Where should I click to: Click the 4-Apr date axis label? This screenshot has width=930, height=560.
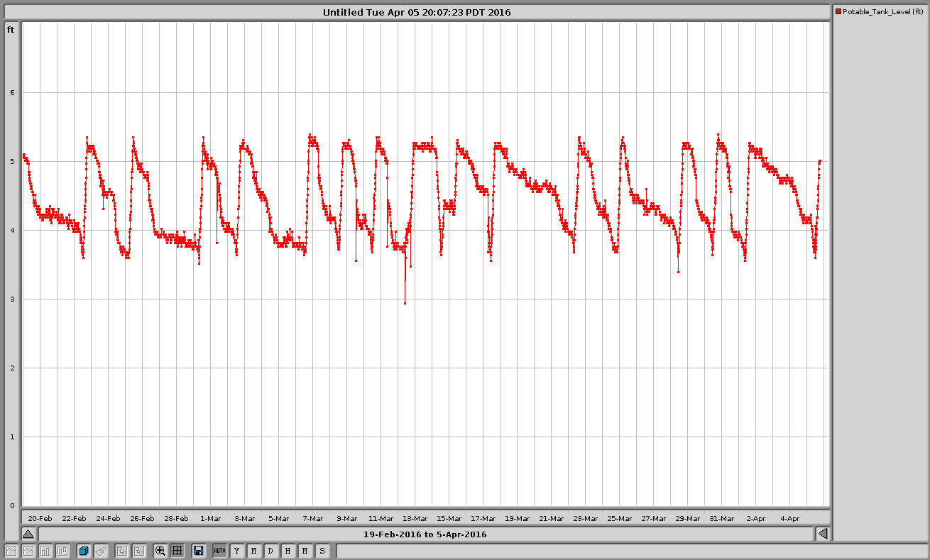789,518
